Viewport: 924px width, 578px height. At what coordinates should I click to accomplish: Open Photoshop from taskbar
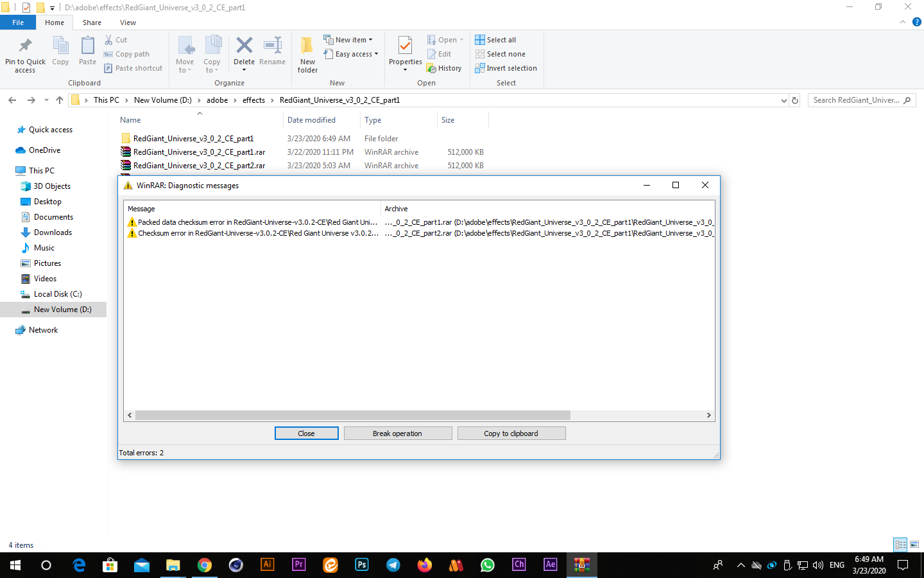tap(362, 565)
